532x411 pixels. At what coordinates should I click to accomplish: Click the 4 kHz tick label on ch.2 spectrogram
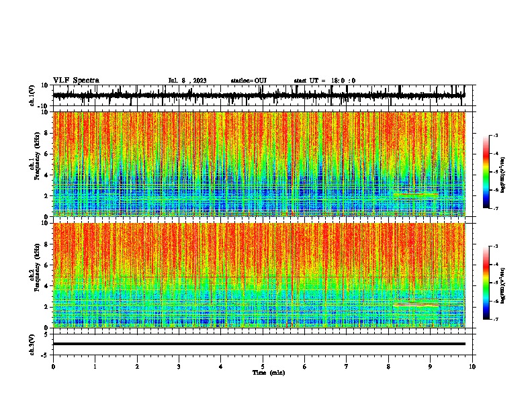click(x=46, y=286)
